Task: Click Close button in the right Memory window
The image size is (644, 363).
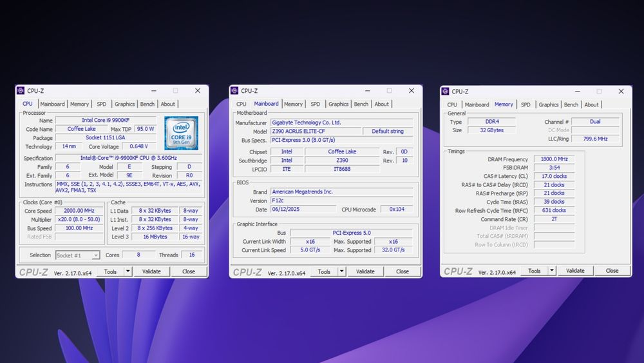Action: (x=612, y=271)
